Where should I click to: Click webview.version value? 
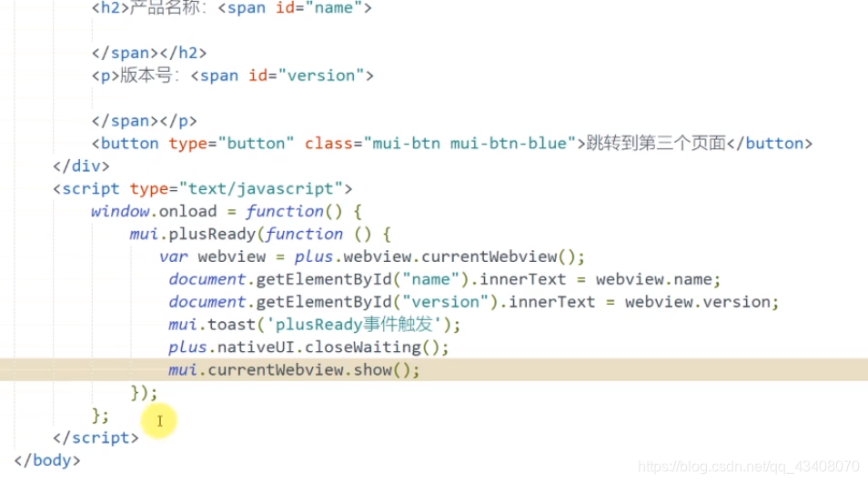(698, 302)
